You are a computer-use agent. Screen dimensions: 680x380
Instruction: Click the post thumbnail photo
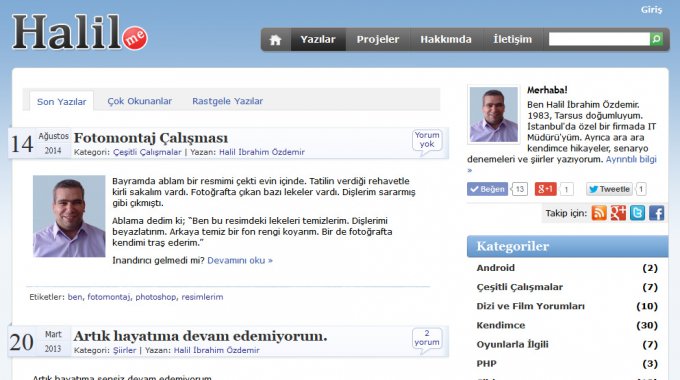coord(69,216)
